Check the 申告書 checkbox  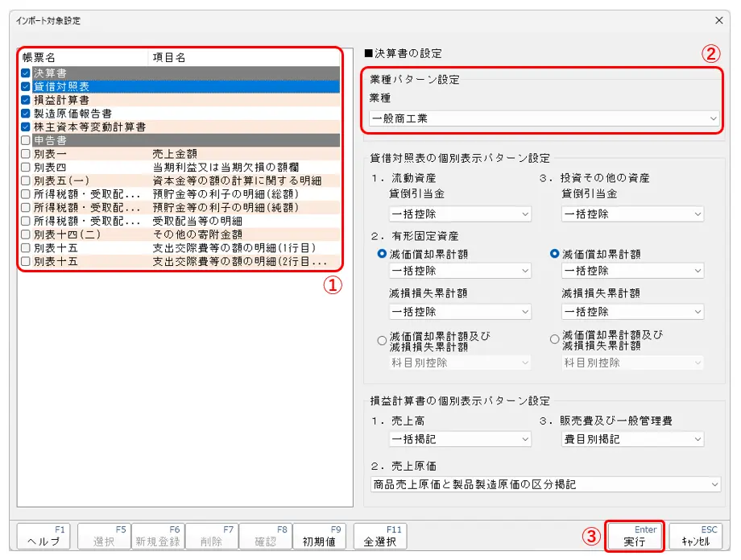26,140
